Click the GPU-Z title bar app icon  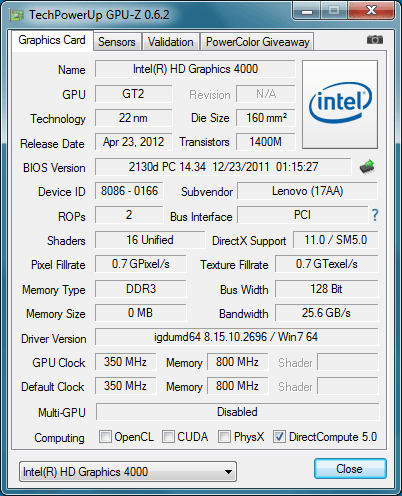17,15
